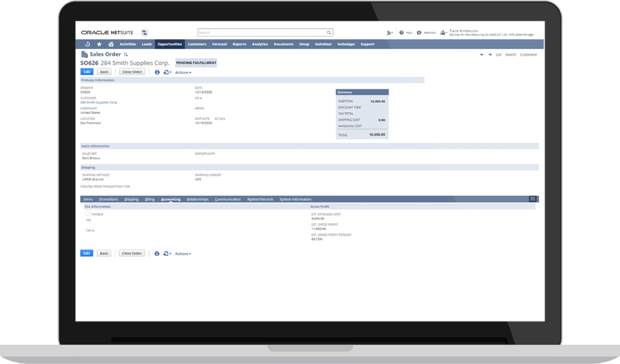
Task: Open the Create New icon left of Help
Action: [x=389, y=33]
